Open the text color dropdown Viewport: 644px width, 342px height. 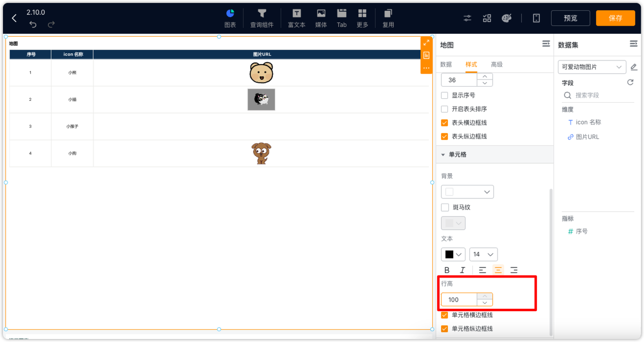pos(453,254)
